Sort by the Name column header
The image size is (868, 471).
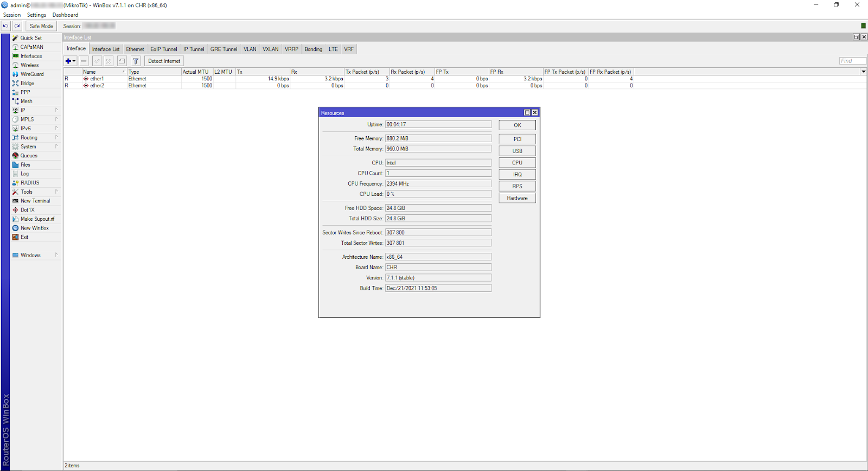pyautogui.click(x=104, y=72)
